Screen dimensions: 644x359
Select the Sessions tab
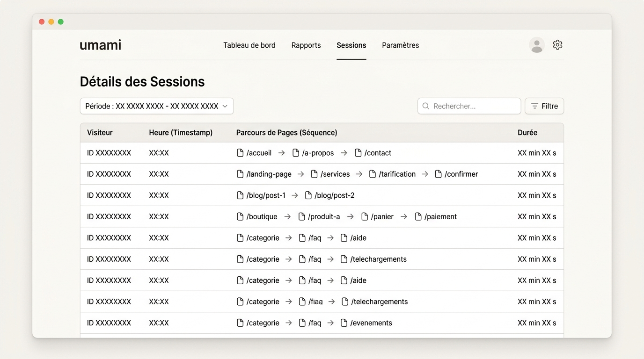(351, 45)
